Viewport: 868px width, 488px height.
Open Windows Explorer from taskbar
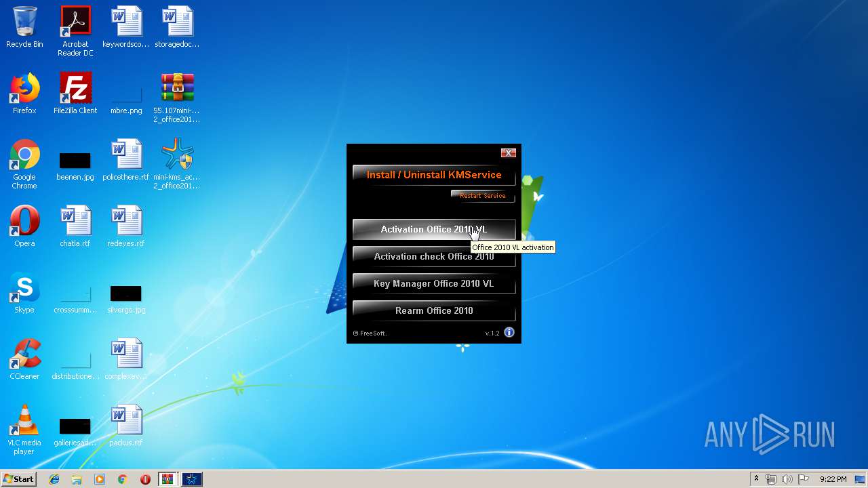tap(77, 479)
